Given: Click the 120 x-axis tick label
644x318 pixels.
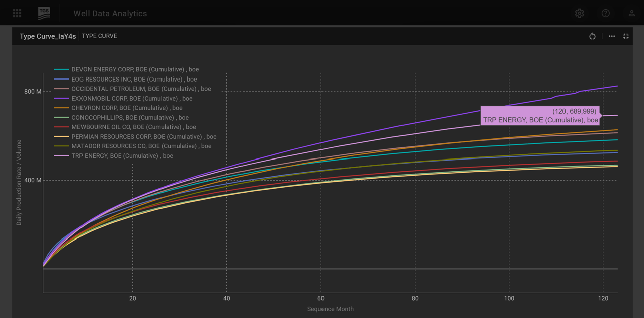Looking at the screenshot, I should click(603, 298).
